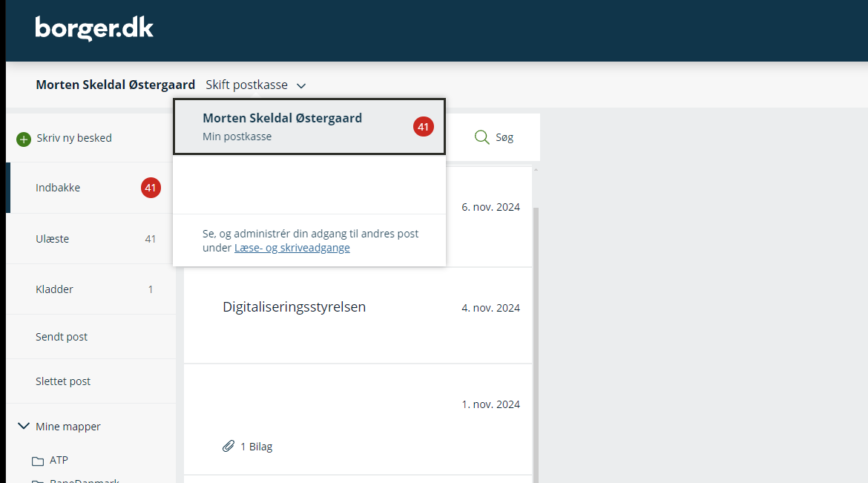Click the red 41 badge on Indbakke
This screenshot has height=483, width=868.
[x=151, y=188]
